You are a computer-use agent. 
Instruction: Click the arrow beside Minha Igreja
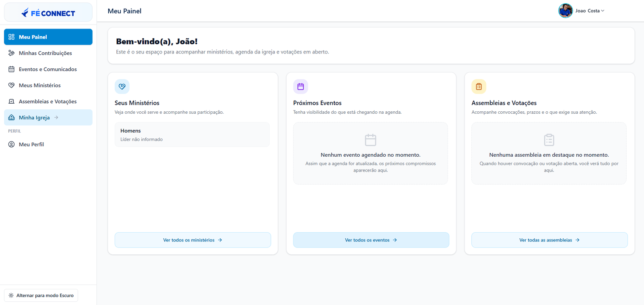click(x=56, y=117)
